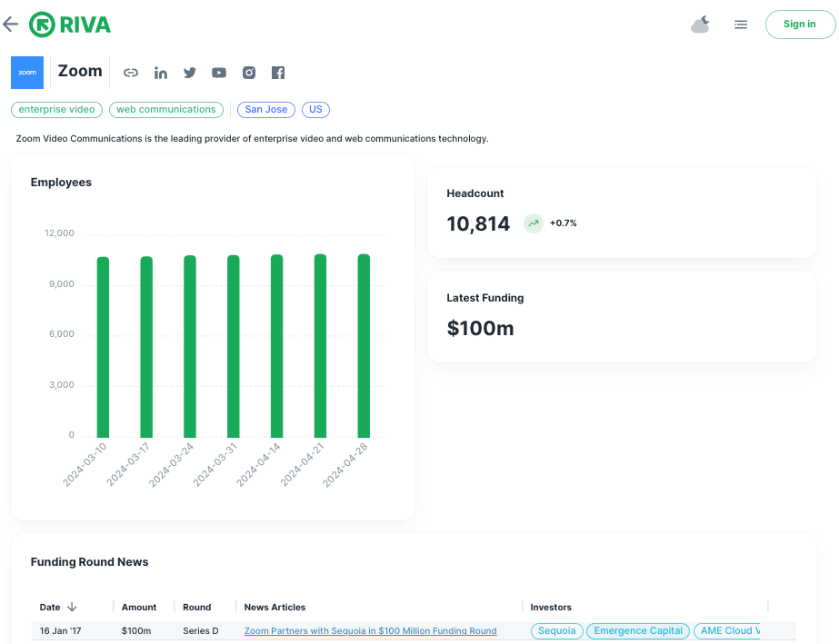Open Zoom's Facebook page icon

click(278, 73)
